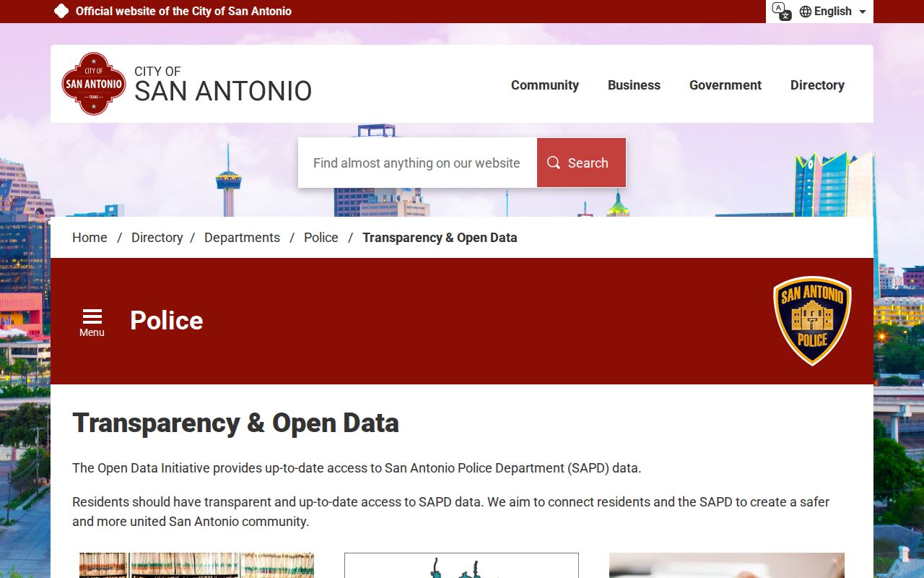Open the middle illustration thumbnail card
924x578 pixels.
(x=461, y=566)
